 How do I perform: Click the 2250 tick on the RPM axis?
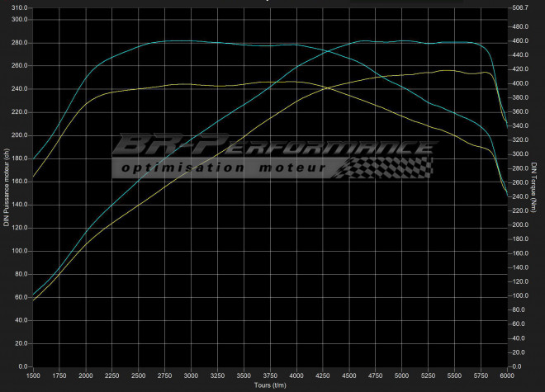point(112,376)
